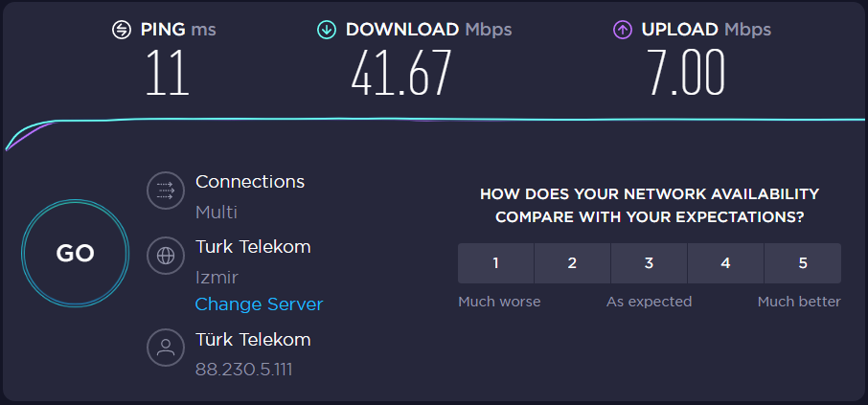Rate network availability as 4
The image size is (868, 405).
click(726, 263)
